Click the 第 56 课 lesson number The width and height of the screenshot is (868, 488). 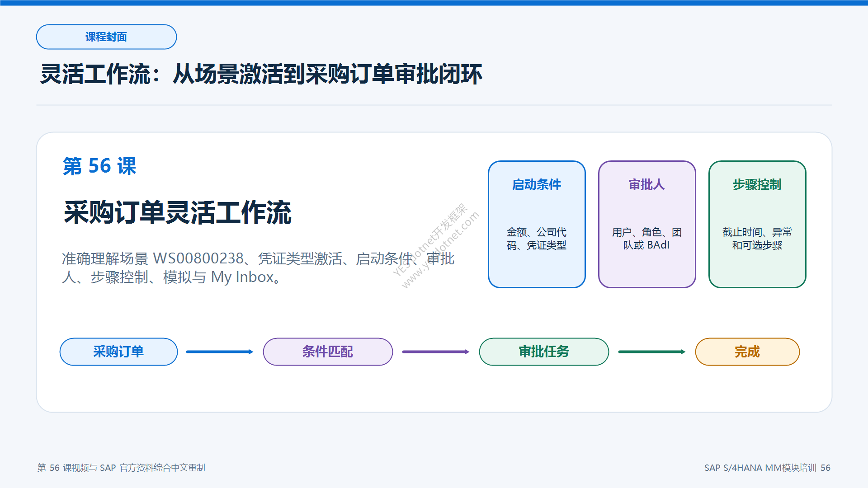[x=99, y=166]
